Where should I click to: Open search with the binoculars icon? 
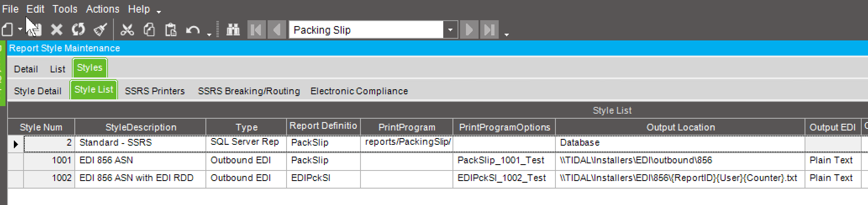click(x=233, y=30)
